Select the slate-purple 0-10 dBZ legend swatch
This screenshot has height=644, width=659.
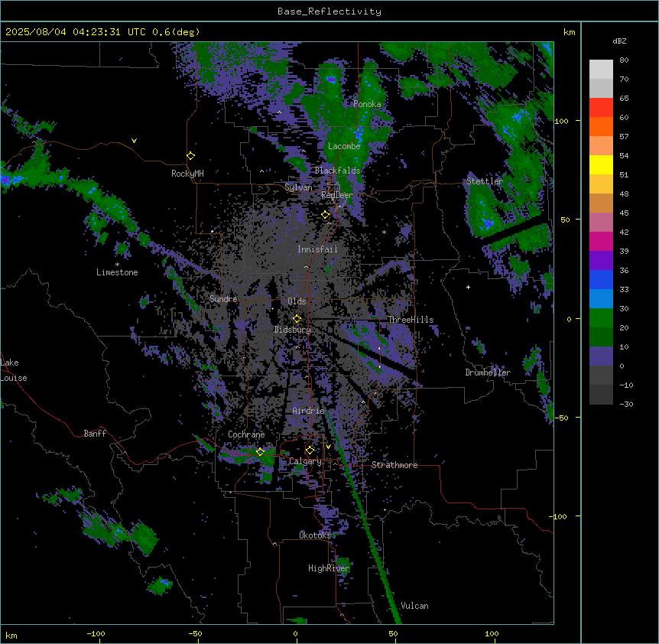click(601, 356)
